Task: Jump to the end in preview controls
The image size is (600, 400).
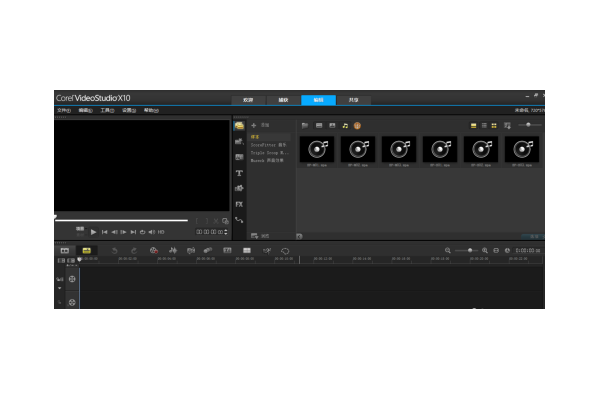Action: tap(133, 232)
